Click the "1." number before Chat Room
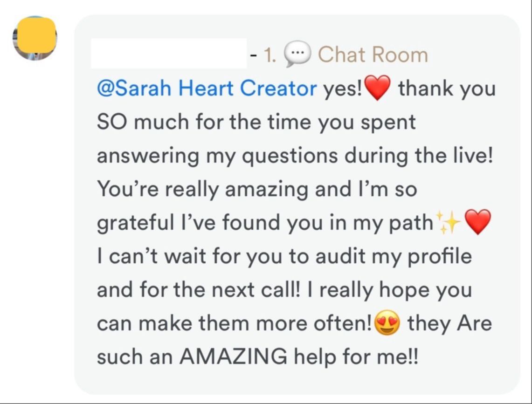532x404 pixels. click(x=270, y=55)
